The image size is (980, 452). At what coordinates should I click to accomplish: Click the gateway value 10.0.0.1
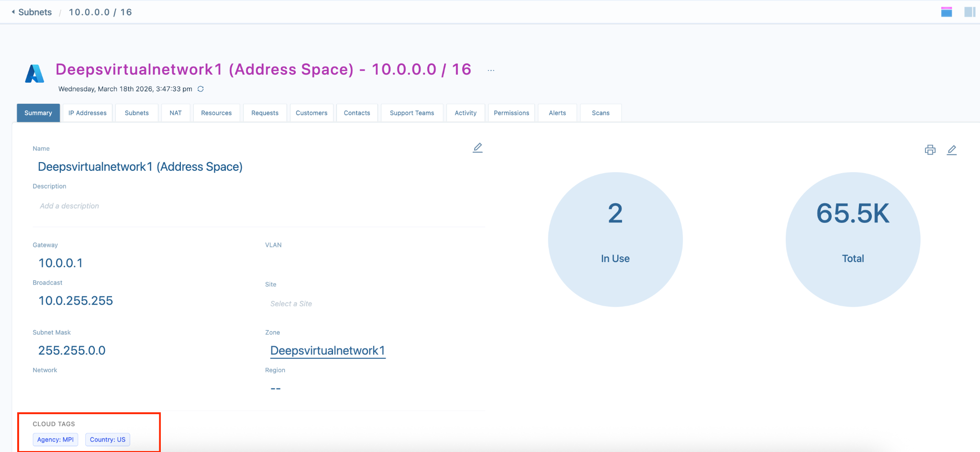60,263
